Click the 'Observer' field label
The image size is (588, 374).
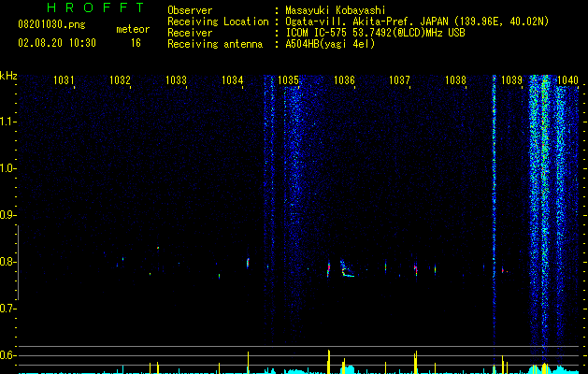pos(190,10)
